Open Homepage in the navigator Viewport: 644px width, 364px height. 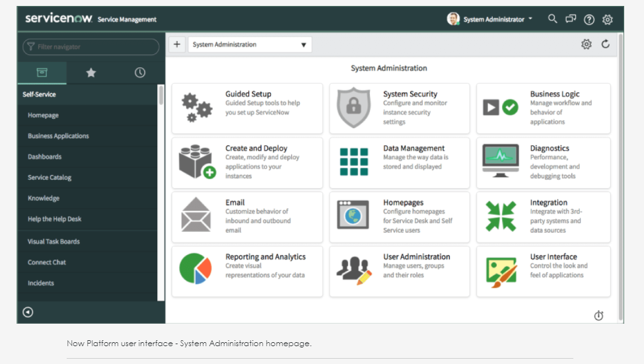(43, 116)
